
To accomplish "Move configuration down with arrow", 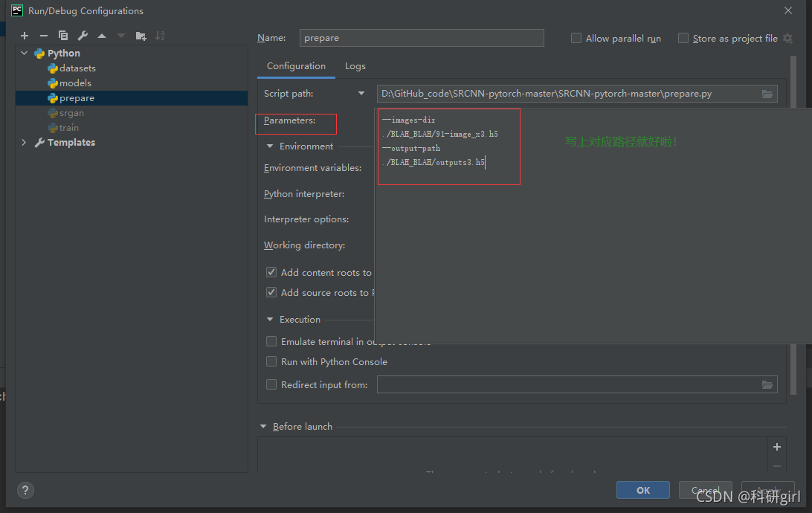I will tap(121, 36).
